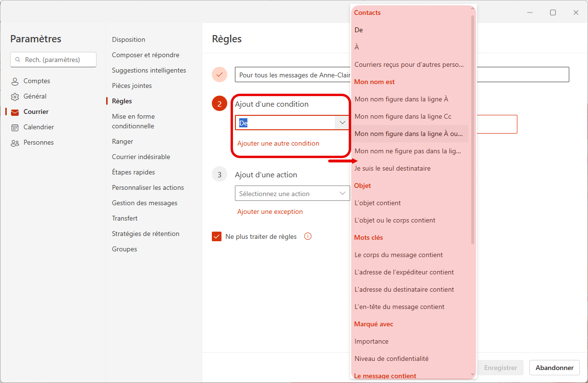The image size is (588, 383).
Task: Click the info icon beside Ne plus traiter
Action: (x=308, y=236)
